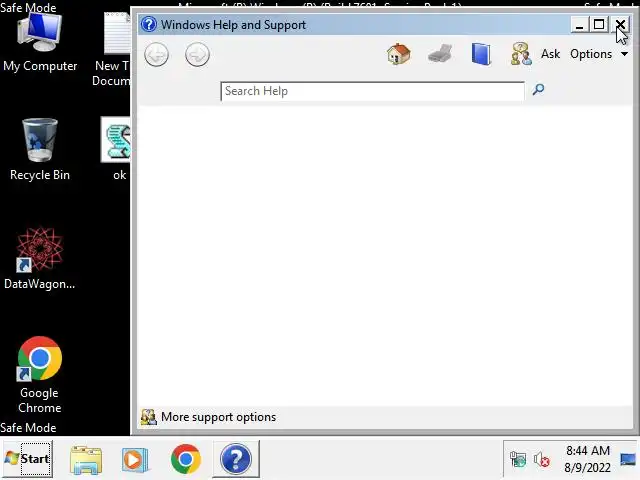640x480 pixels.
Task: Go forward using the Forward arrow button
Action: click(197, 55)
